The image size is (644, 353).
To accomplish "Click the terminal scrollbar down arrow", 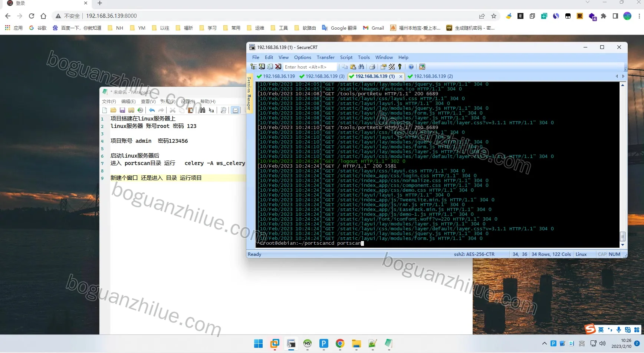I will coord(622,245).
